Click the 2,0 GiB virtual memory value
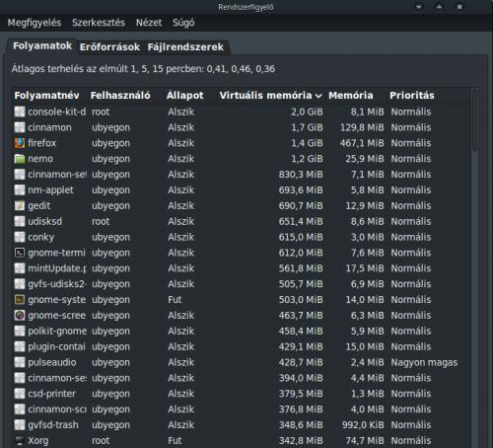 (x=307, y=112)
